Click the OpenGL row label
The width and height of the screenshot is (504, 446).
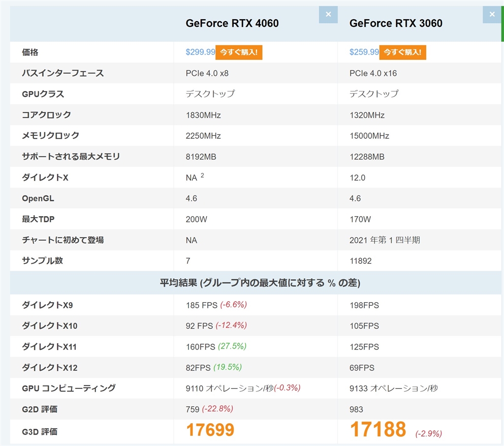[38, 198]
